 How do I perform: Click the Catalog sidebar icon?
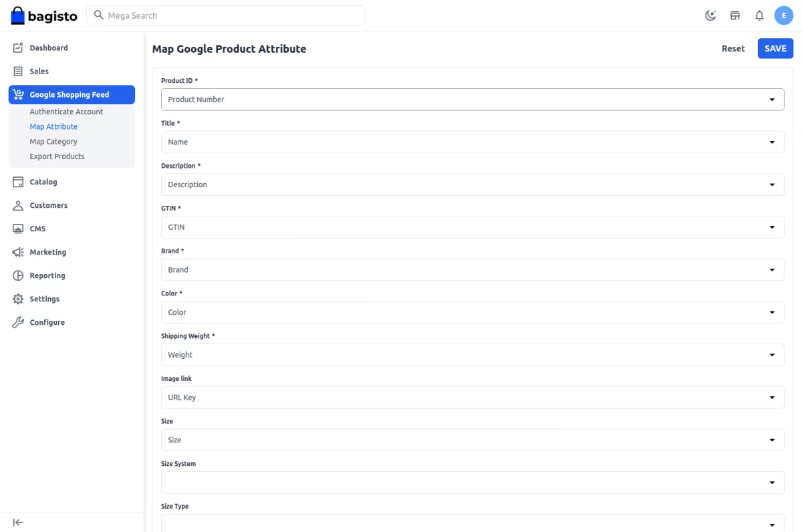[17, 181]
